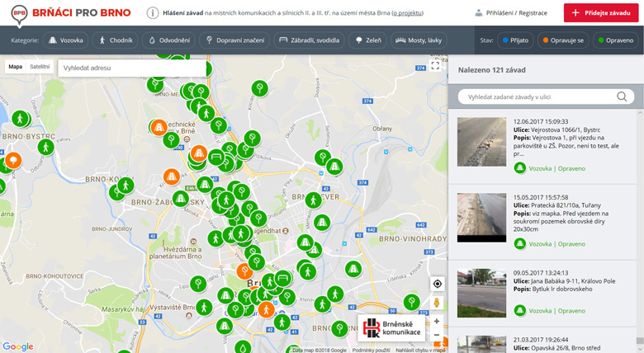Select orange tree marker near Brno-Bystrc

point(13,160)
